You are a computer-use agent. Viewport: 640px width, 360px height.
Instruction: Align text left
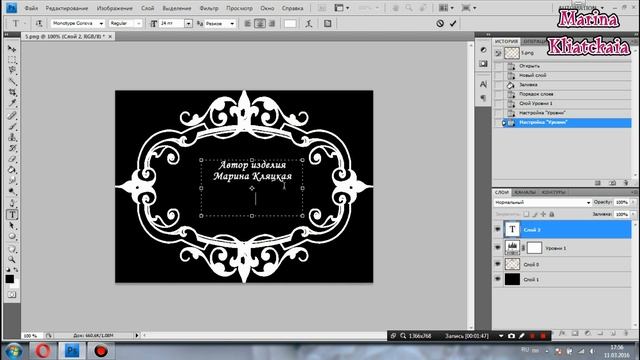[248, 24]
